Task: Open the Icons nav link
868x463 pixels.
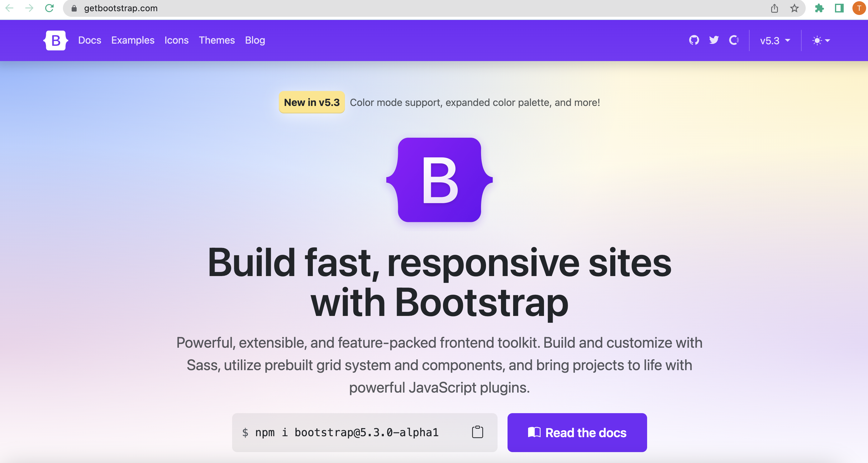Action: tap(176, 41)
